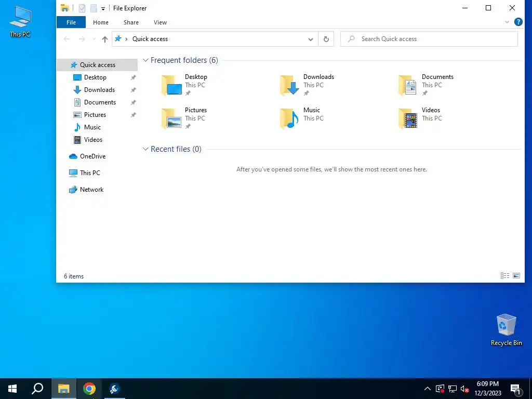Click the Up one level arrow
The image size is (532, 399).
pos(105,39)
